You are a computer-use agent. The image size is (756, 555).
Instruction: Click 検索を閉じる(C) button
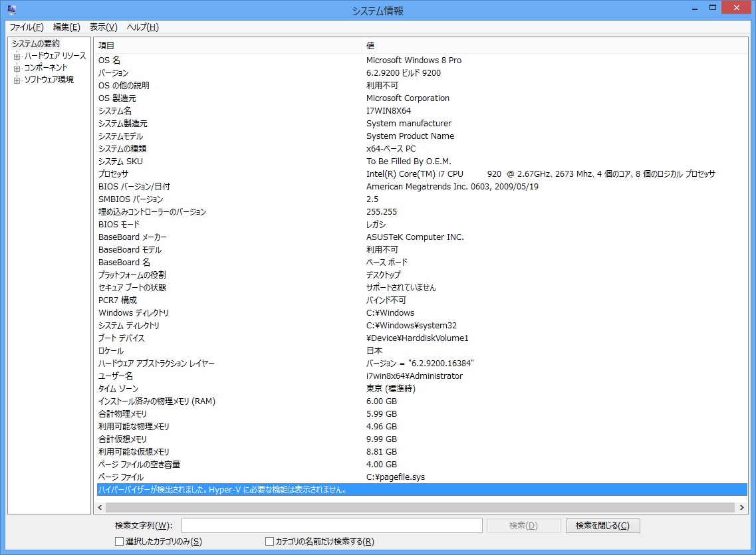tap(602, 526)
